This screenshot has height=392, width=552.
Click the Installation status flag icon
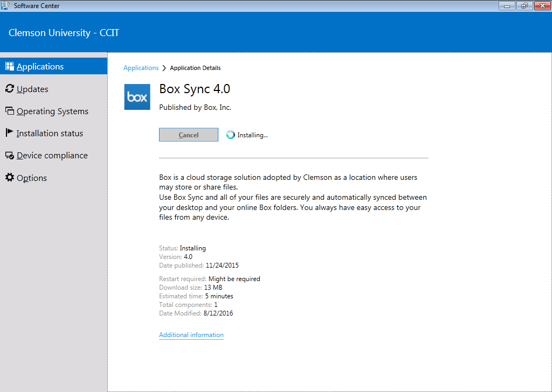[x=10, y=133]
